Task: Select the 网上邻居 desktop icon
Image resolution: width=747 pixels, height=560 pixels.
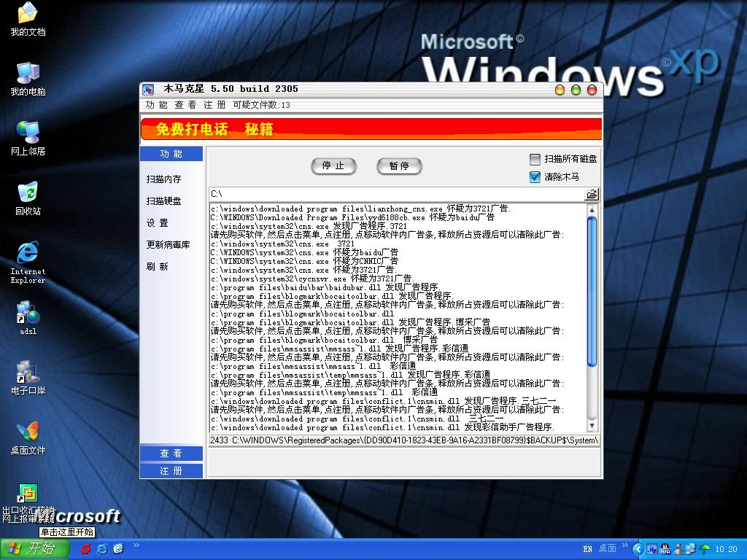Action: 28,139
